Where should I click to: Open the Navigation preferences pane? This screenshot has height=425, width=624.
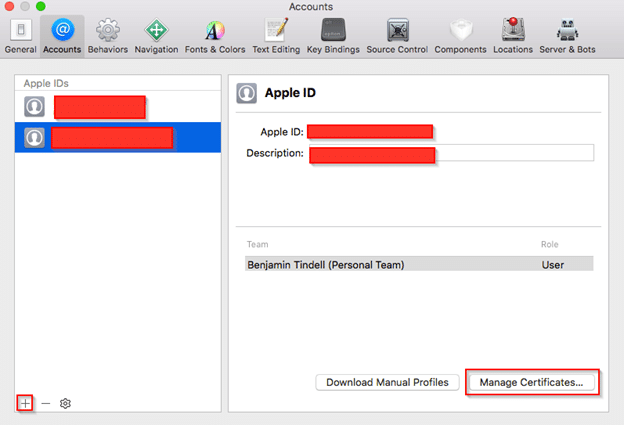(156, 37)
